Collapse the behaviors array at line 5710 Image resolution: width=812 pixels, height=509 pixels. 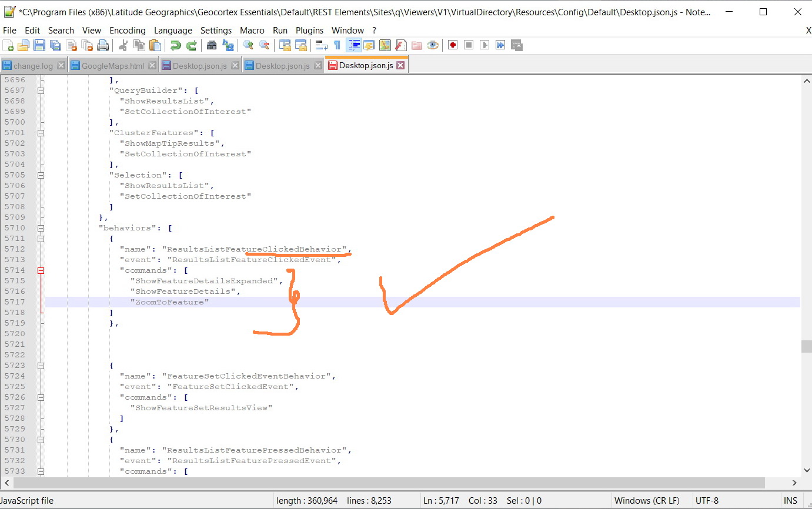41,228
